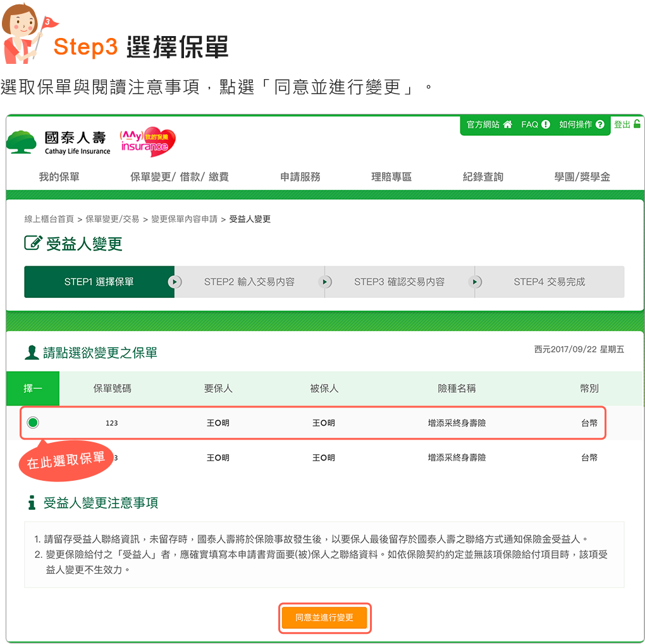Open the My Insurance heart logo
Screen dimensions: 645x644
(148, 142)
